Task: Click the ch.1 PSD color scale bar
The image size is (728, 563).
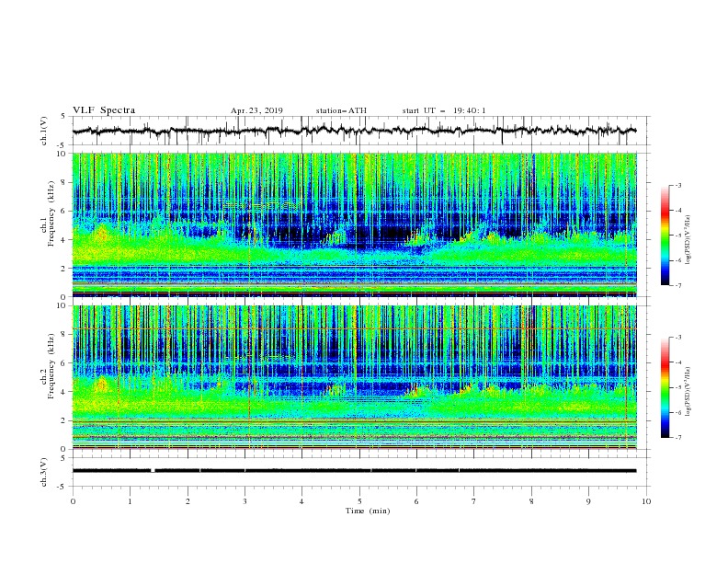Action: pos(665,236)
